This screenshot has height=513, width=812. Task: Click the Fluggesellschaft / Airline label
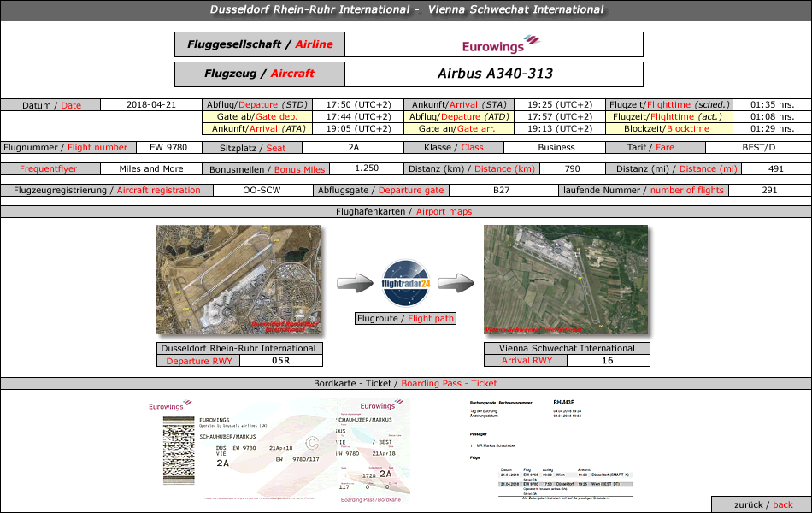[260, 44]
